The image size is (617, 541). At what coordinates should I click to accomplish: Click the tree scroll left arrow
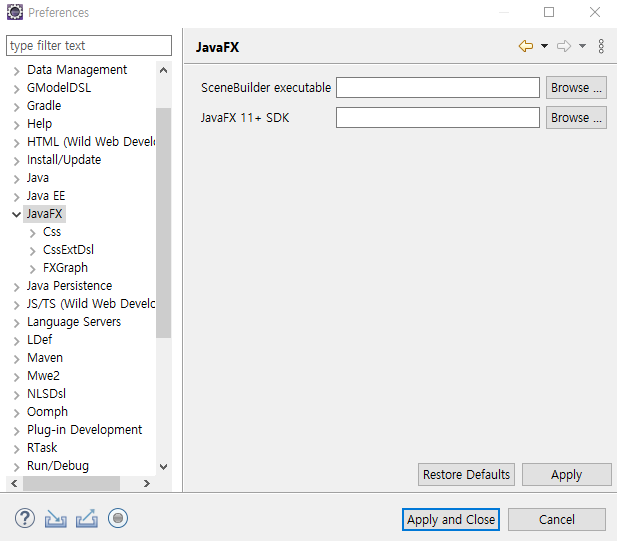click(14, 483)
